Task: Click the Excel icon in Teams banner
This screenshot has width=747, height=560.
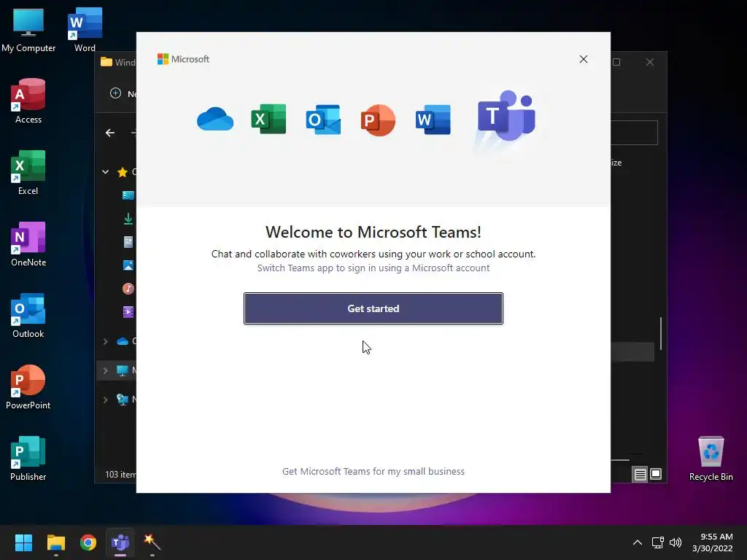Action: coord(268,119)
